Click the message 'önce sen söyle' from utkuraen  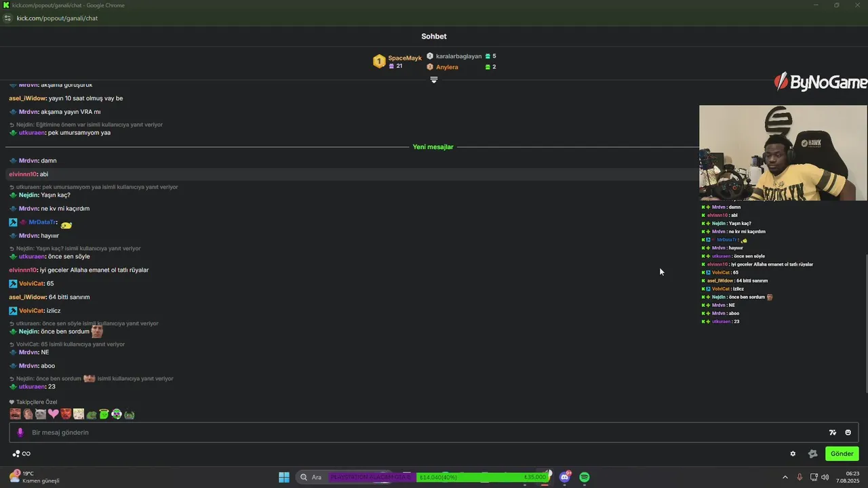(x=69, y=256)
